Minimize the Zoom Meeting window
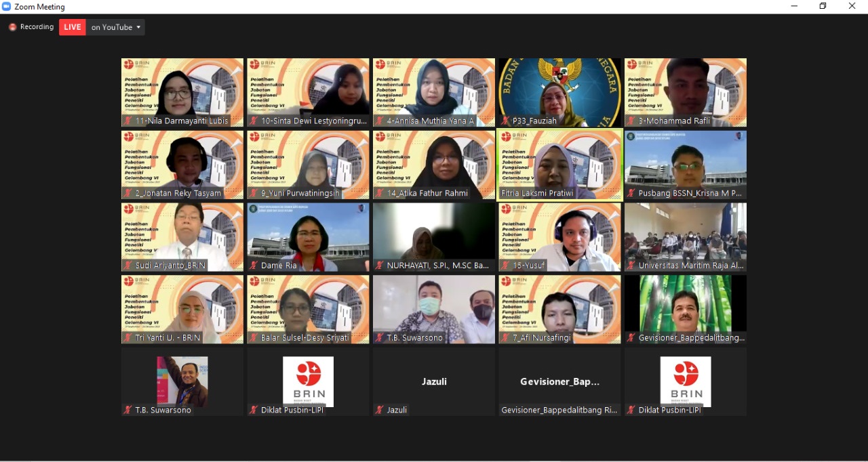The height and width of the screenshot is (462, 868). (x=794, y=6)
